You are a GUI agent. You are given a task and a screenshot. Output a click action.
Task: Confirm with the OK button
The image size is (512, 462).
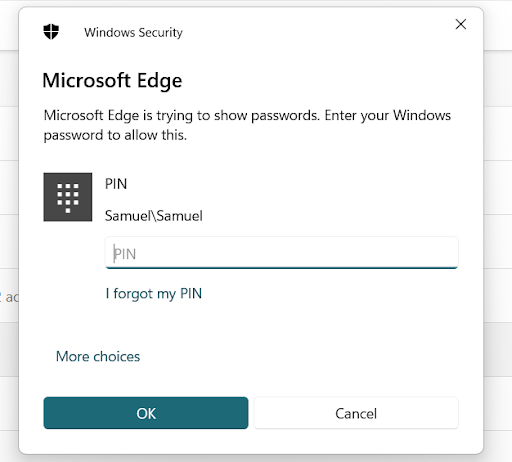point(146,413)
